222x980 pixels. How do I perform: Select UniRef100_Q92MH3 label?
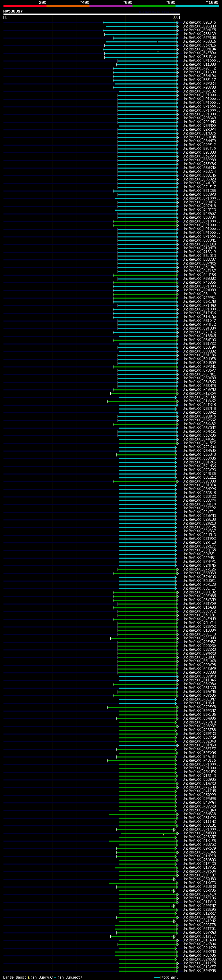(x=199, y=122)
